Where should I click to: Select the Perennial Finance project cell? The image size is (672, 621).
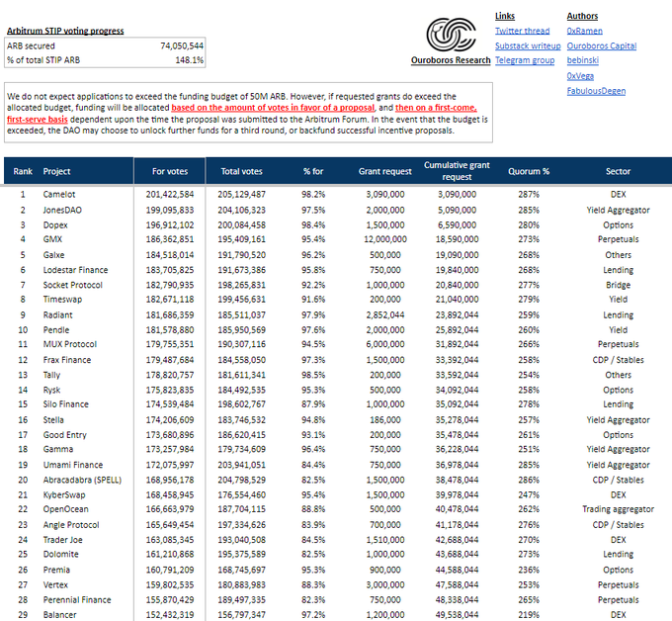pyautogui.click(x=77, y=600)
